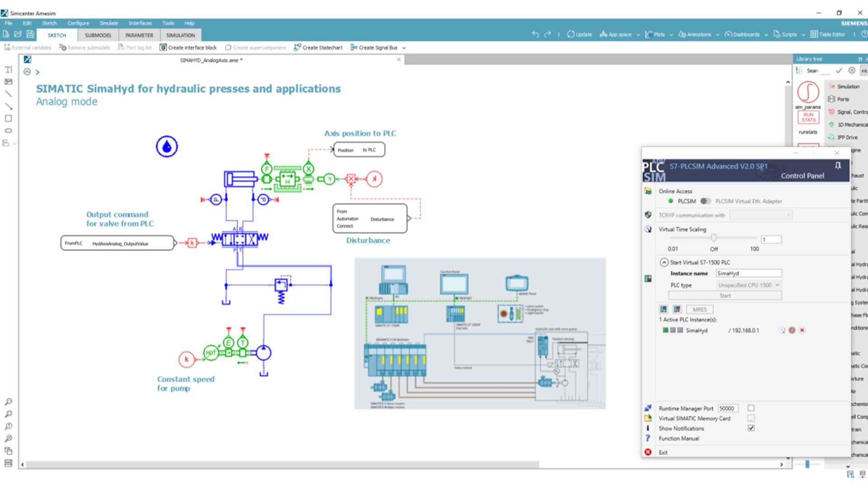
Task: Check the Runtime Manager Port checkbox
Action: click(x=751, y=408)
